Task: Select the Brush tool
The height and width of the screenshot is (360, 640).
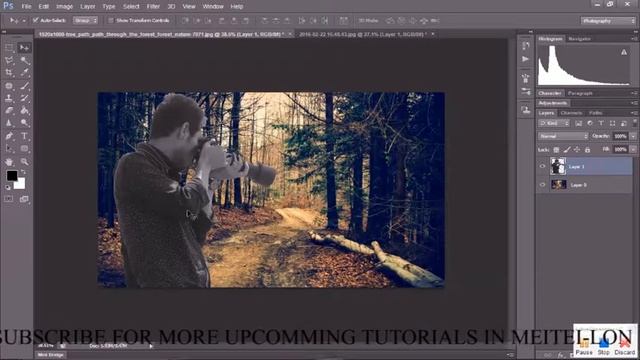Action: click(24, 86)
